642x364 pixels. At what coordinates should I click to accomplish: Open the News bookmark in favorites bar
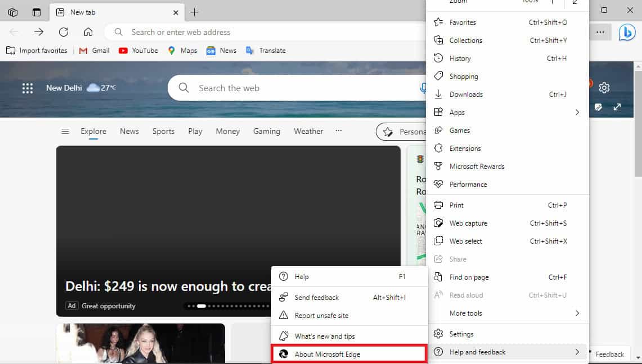pyautogui.click(x=222, y=51)
